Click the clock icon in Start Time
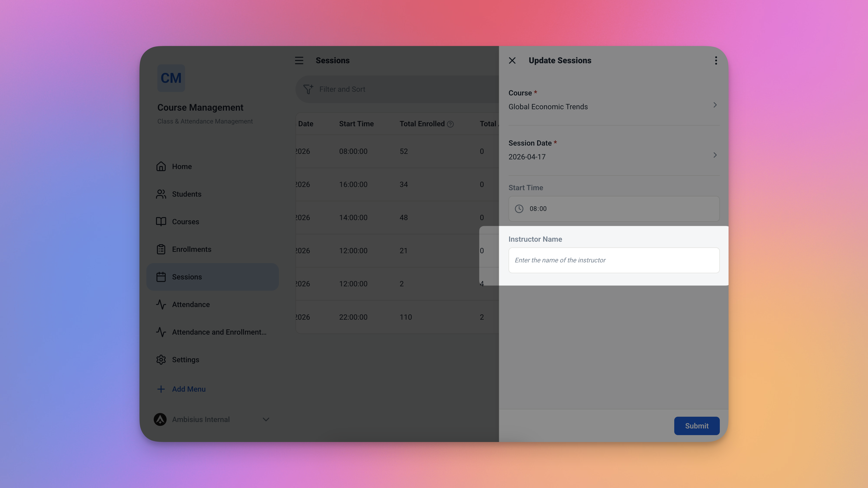Viewport: 868px width, 488px height. click(519, 209)
